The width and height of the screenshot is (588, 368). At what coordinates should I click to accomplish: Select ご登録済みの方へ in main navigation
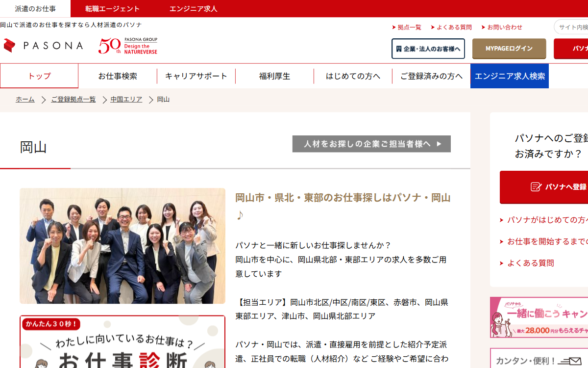pyautogui.click(x=431, y=76)
